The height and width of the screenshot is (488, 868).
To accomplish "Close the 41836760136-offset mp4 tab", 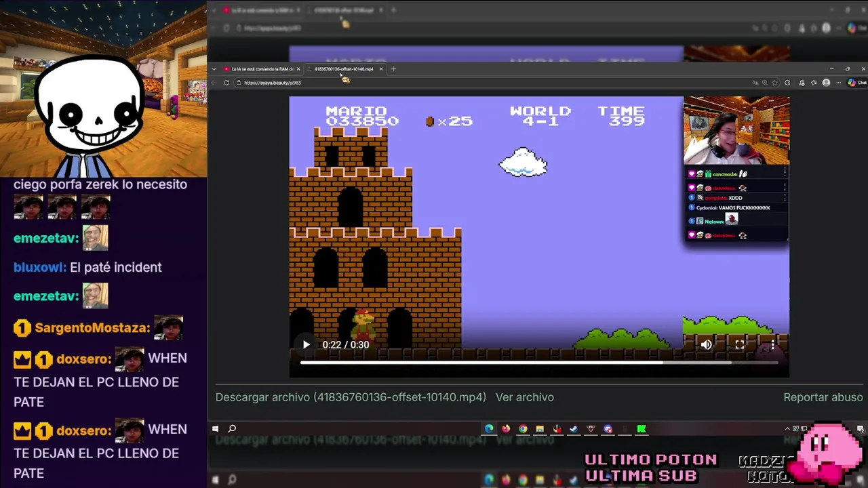I will [381, 68].
